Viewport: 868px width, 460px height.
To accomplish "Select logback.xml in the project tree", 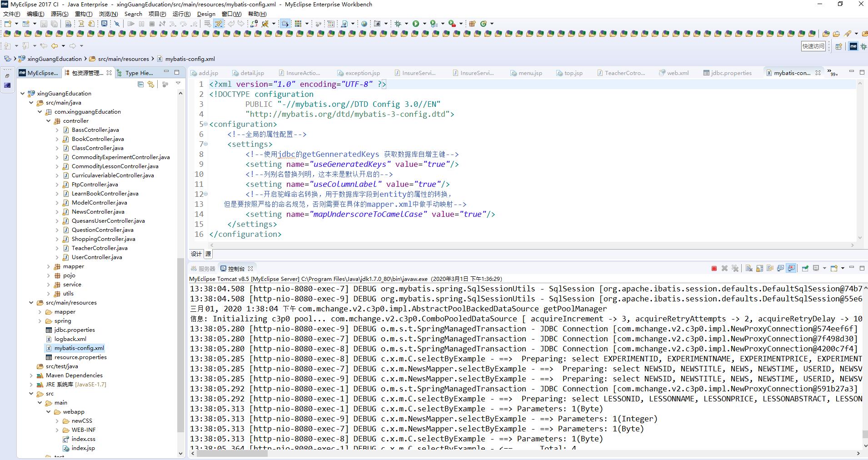I will (70, 339).
